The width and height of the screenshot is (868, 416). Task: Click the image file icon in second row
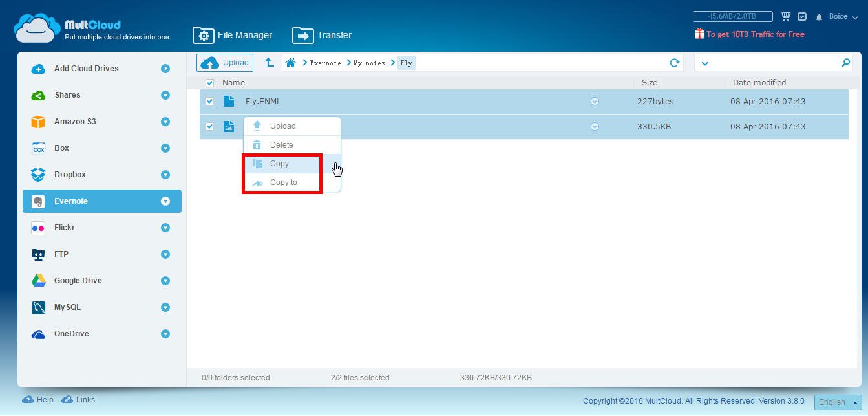point(229,126)
